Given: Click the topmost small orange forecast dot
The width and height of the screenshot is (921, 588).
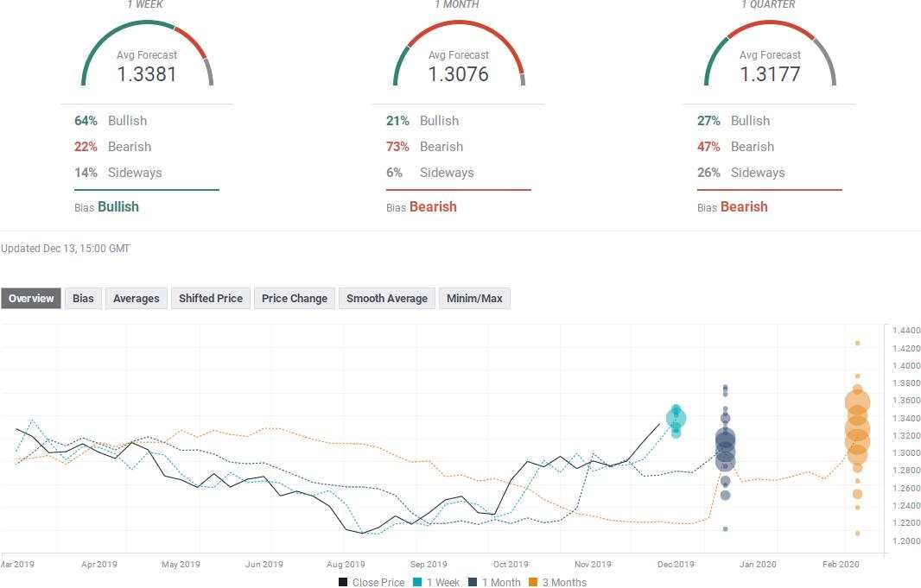Looking at the screenshot, I should pyautogui.click(x=857, y=344).
